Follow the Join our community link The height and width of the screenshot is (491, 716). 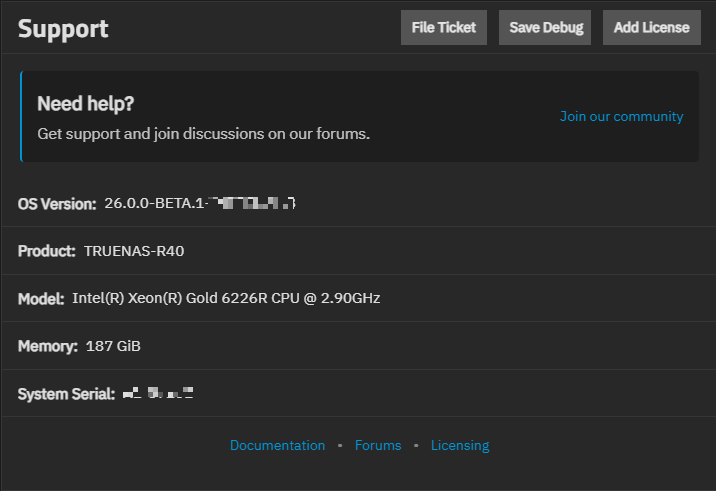[x=621, y=116]
